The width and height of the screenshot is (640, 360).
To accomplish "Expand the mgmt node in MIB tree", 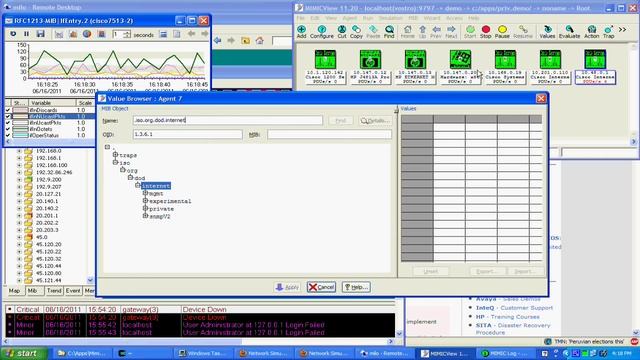I will [145, 193].
